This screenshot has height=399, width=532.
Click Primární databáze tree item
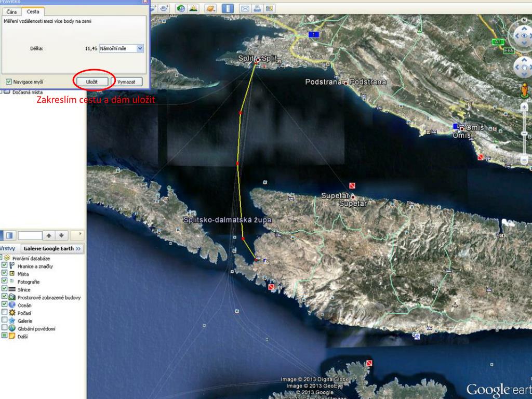coord(31,259)
